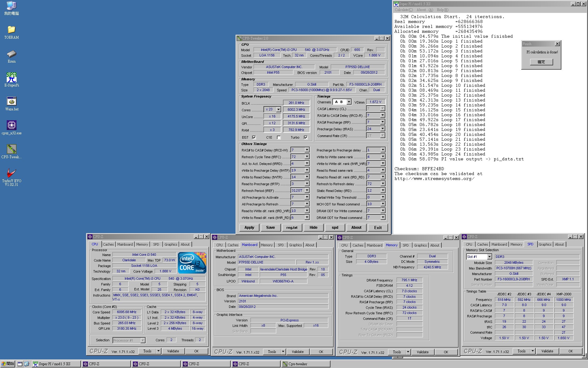The height and width of the screenshot is (368, 588).
Task: Open the Tools dropdown arrow in CPU-Z CPU window
Action: pyautogui.click(x=158, y=351)
